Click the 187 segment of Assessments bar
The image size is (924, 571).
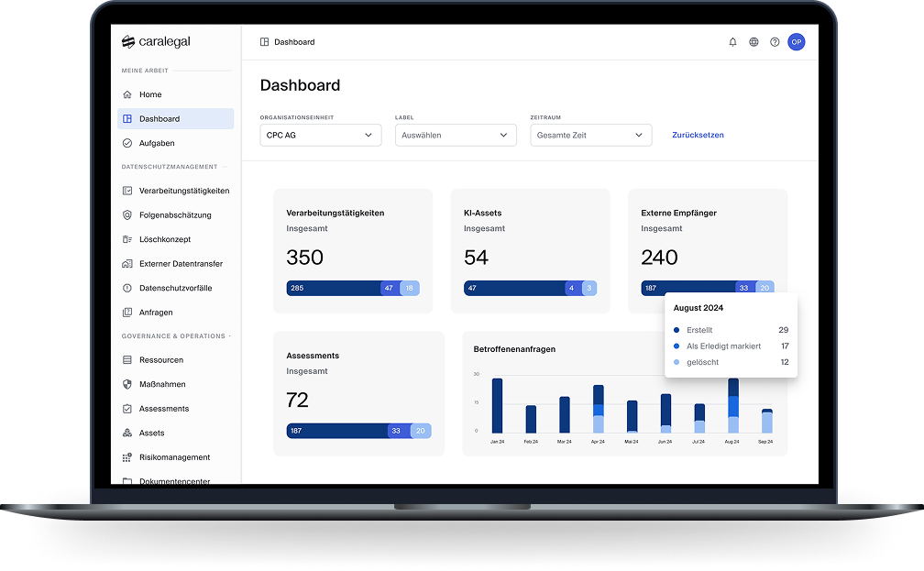point(337,431)
